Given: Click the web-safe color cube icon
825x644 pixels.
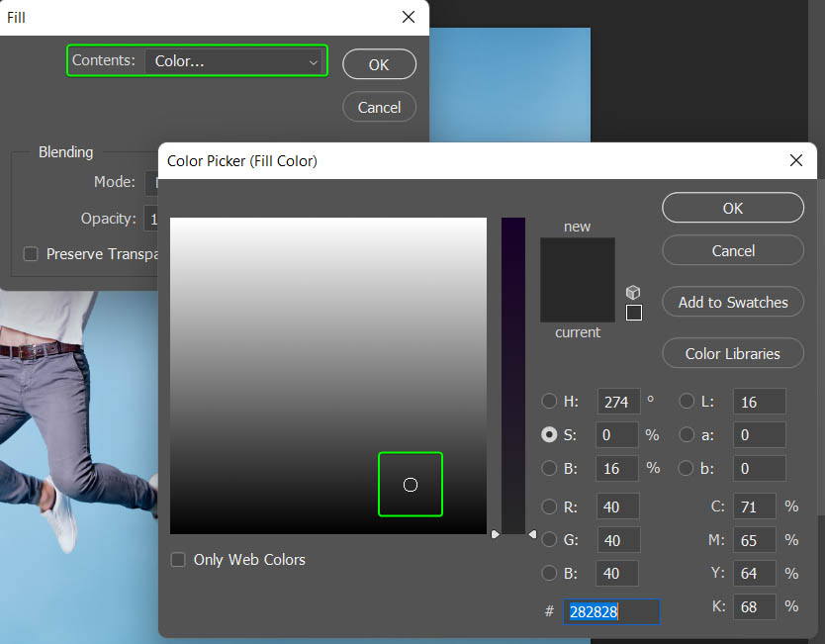Looking at the screenshot, I should coord(633,293).
